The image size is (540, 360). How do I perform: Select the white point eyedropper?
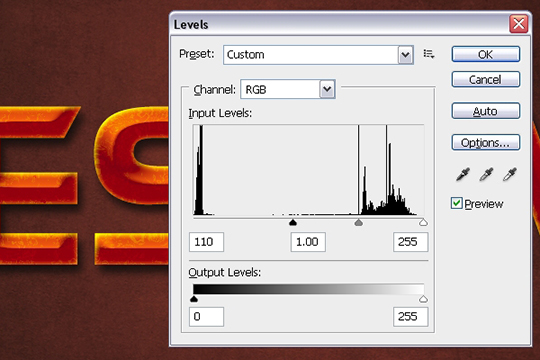point(510,174)
